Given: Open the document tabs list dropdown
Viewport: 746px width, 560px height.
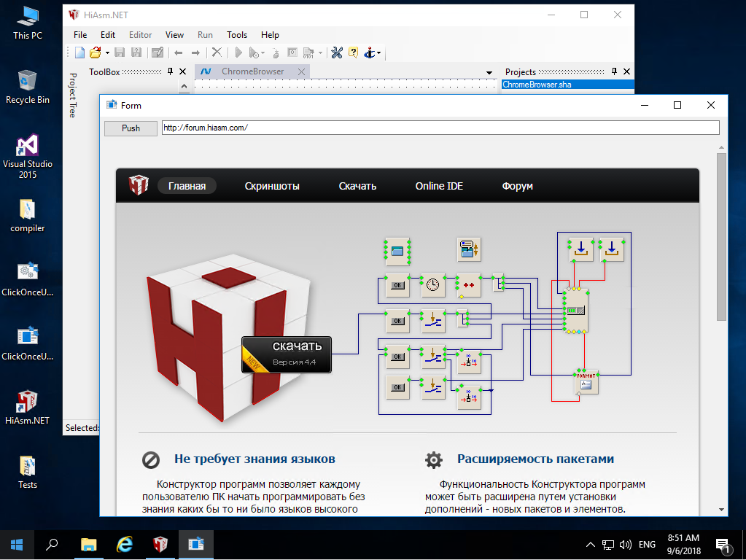Looking at the screenshot, I should [x=489, y=72].
